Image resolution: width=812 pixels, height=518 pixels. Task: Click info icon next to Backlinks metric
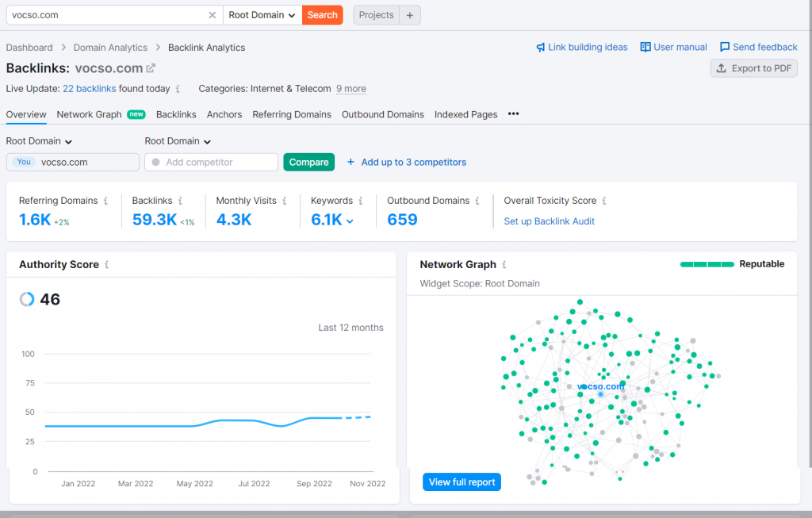(180, 201)
